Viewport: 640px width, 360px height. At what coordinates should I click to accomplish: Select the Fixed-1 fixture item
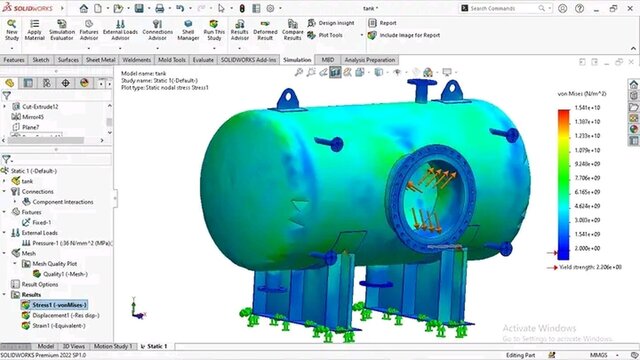pyautogui.click(x=37, y=222)
